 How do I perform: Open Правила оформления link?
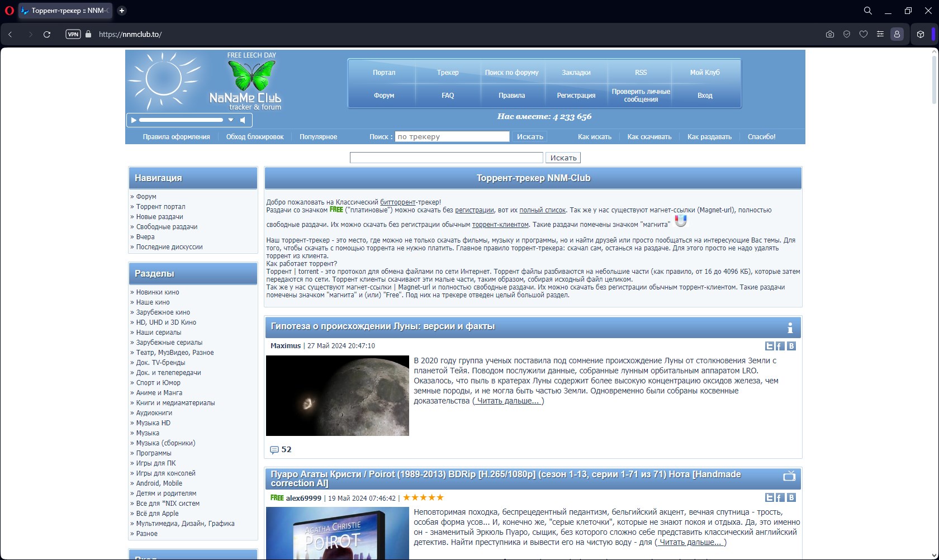point(176,137)
